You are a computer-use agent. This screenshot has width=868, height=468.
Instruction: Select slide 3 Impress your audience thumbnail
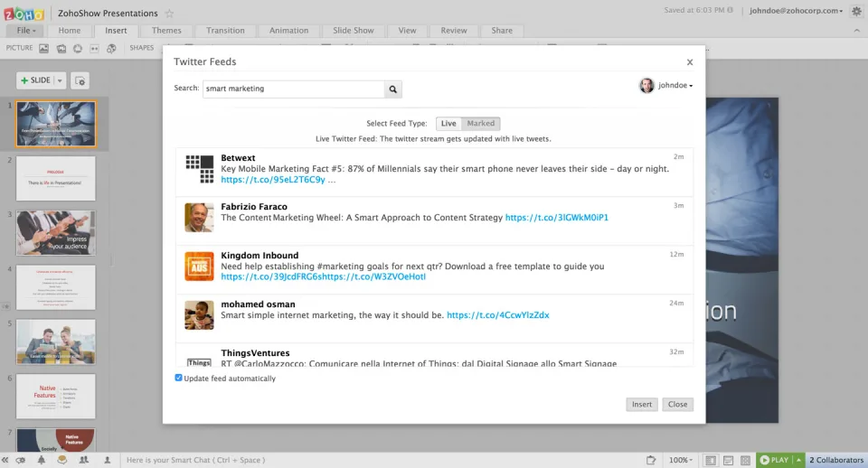pos(56,233)
